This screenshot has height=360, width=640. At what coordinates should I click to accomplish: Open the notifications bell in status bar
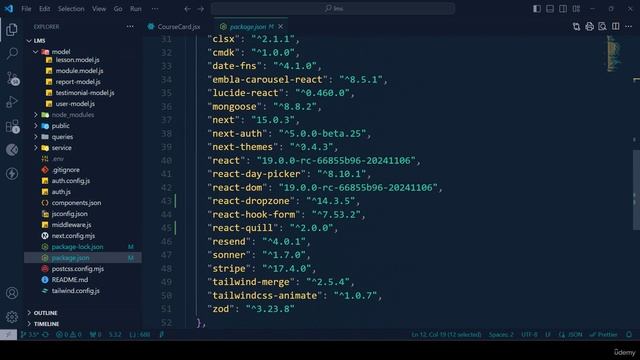[x=629, y=335]
